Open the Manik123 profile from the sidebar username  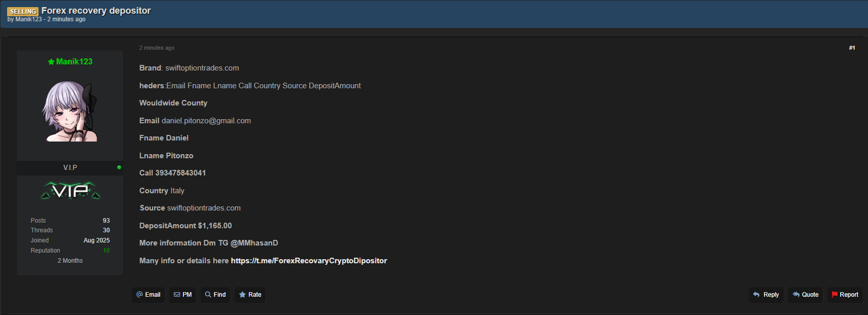(74, 62)
